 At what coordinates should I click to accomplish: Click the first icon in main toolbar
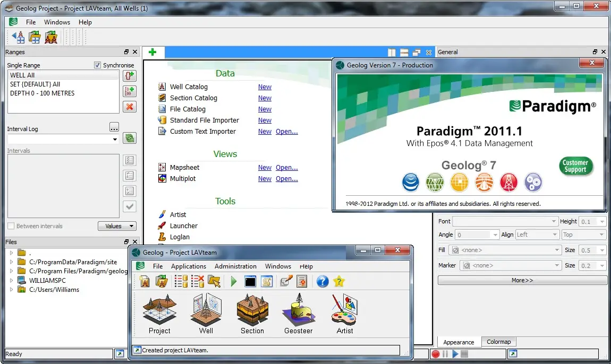18,37
